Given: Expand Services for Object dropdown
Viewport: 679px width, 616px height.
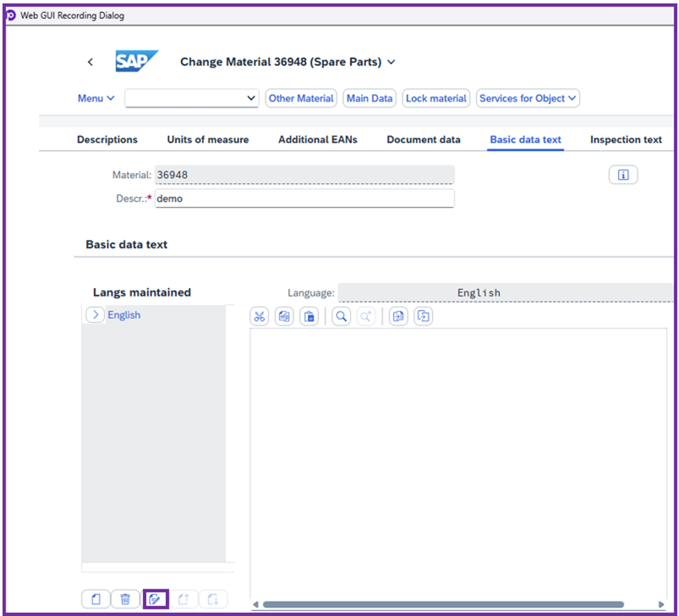Looking at the screenshot, I should pyautogui.click(x=527, y=98).
